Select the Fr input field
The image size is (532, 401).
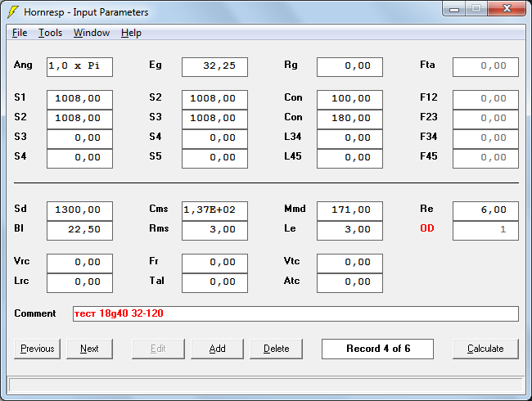click(214, 264)
